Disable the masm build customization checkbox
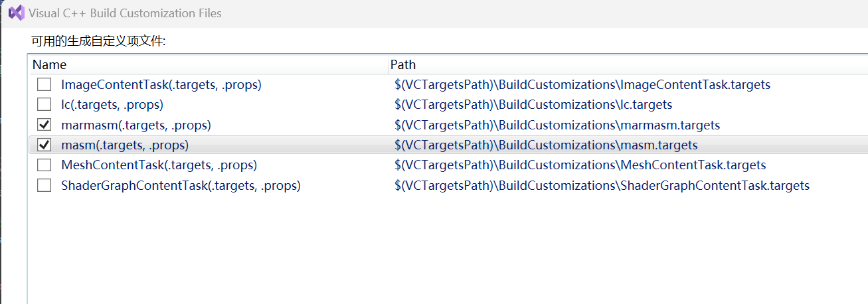This screenshot has width=868, height=304. click(44, 145)
